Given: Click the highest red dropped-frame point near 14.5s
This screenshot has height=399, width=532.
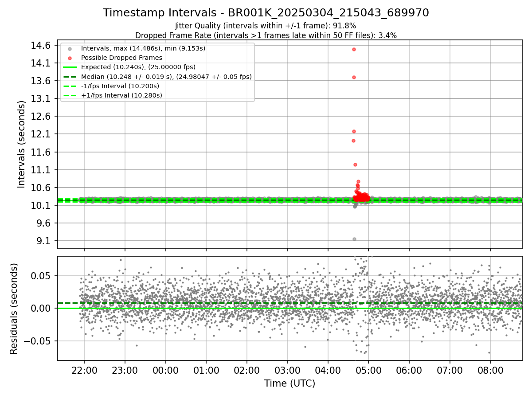Looking at the screenshot, I should pos(354,49).
